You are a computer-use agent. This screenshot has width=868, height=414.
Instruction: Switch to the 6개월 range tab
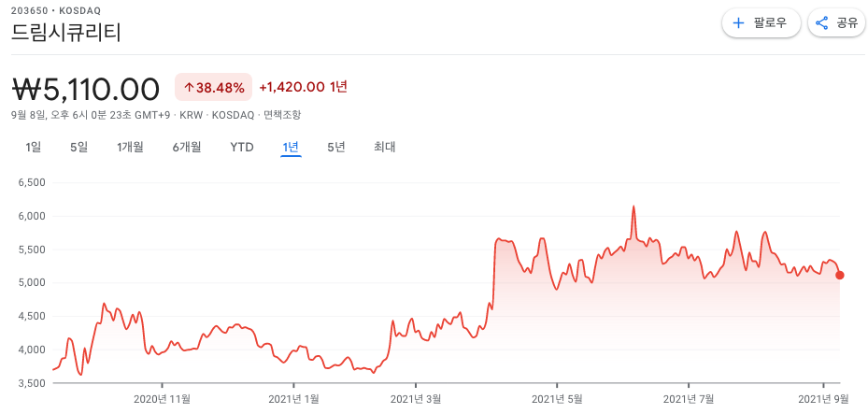(x=187, y=148)
